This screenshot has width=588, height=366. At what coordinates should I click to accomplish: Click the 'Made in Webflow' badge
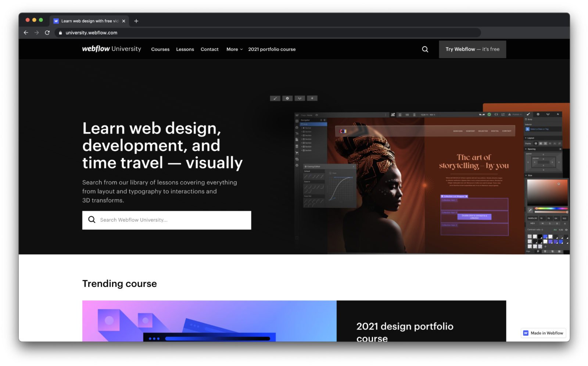543,333
